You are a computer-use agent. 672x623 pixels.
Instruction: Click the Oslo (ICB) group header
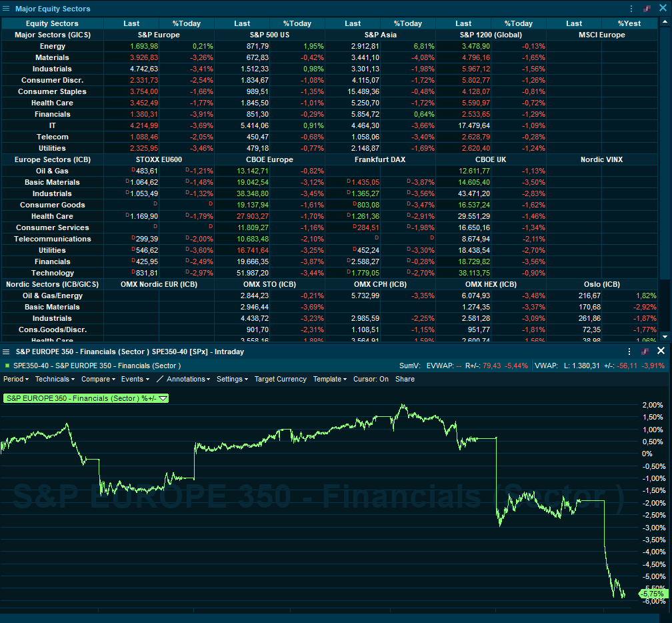coord(602,284)
